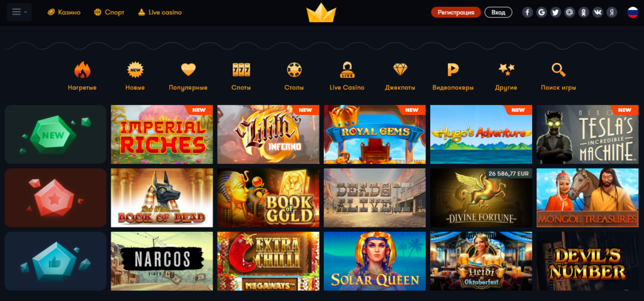
Task: Sign in with the Twitter icon
Action: 555,13
